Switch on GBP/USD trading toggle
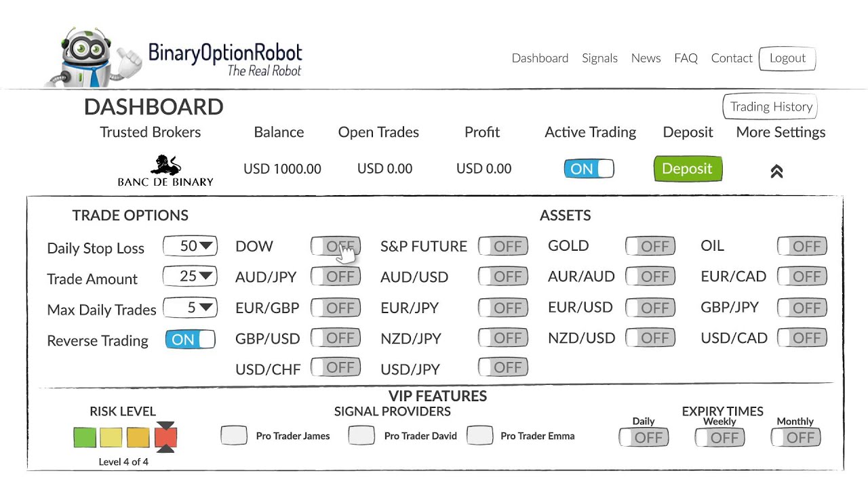Screen dimensions: 868x488 pyautogui.click(x=335, y=338)
